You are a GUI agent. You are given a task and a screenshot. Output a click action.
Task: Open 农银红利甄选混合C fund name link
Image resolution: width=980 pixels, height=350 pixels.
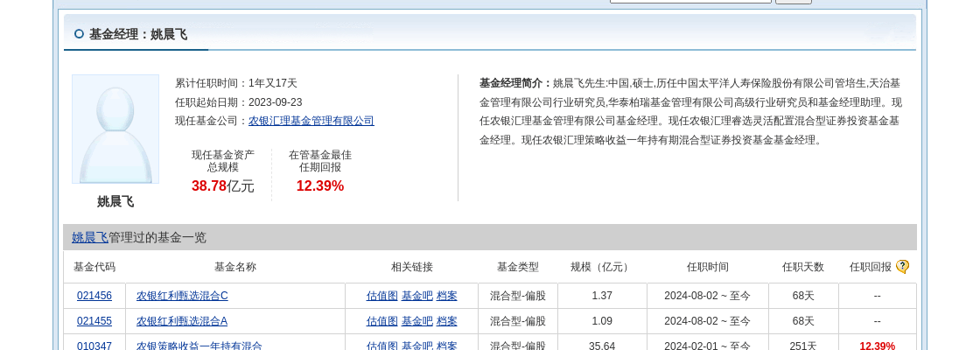click(x=182, y=296)
